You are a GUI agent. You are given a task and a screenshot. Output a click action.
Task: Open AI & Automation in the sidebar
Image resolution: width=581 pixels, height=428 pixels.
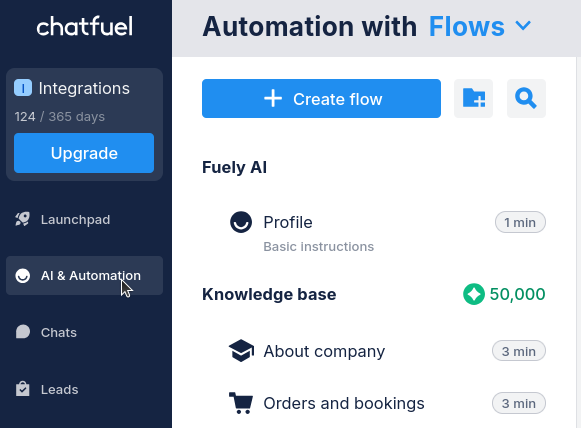point(84,276)
